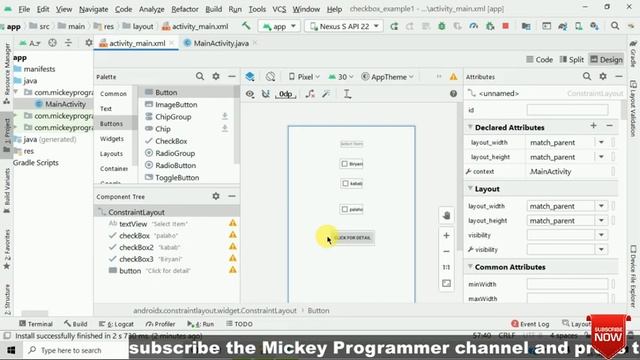Screen dimensions: 640x360
Task: Open Component Tree settings gear
Action: click(216, 196)
